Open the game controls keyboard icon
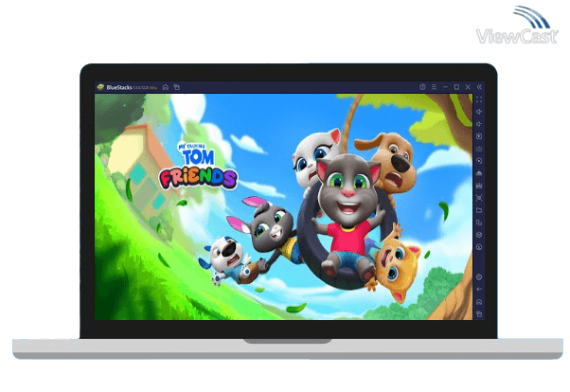 (x=479, y=149)
